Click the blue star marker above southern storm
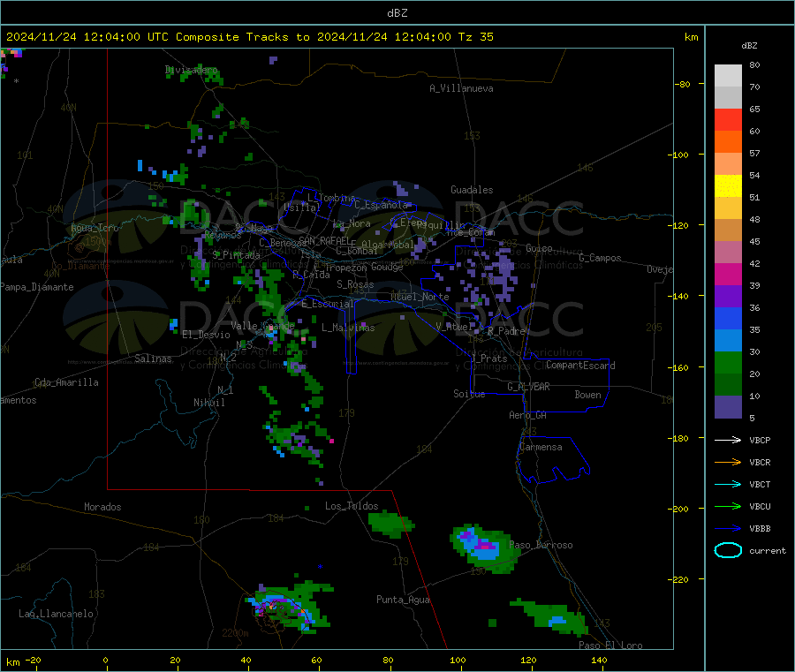 coord(320,567)
